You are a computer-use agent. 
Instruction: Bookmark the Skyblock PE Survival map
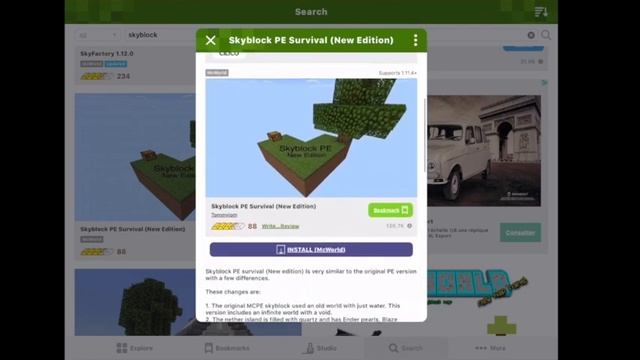(x=390, y=210)
